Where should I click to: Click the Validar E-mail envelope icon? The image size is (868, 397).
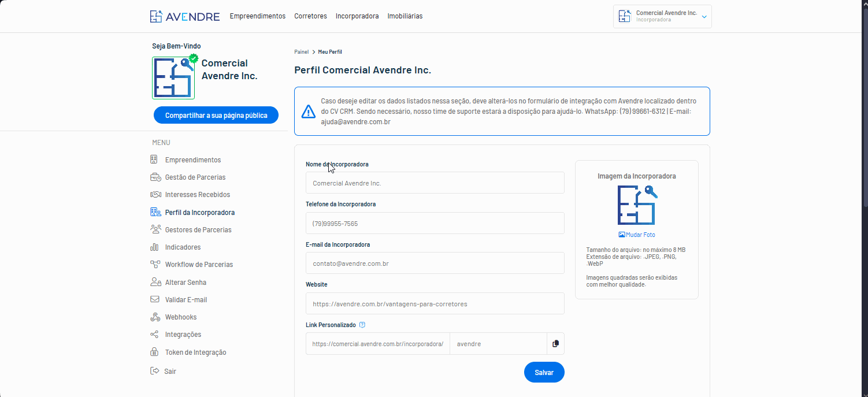pyautogui.click(x=154, y=299)
